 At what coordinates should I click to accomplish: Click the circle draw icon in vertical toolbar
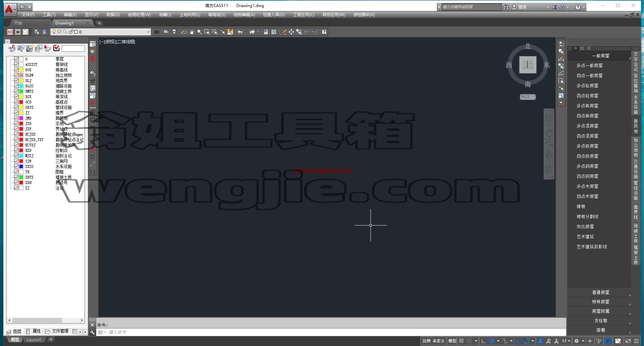pyautogui.click(x=93, y=156)
